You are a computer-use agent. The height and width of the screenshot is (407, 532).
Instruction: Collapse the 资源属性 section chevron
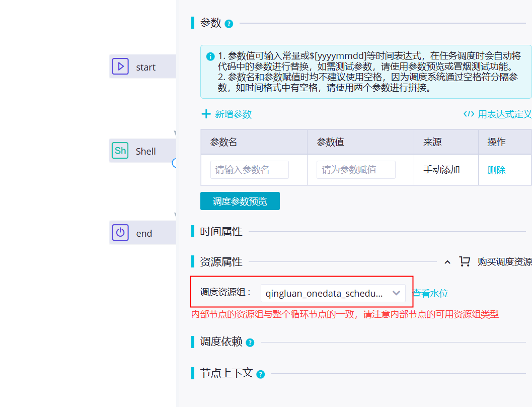pyautogui.click(x=447, y=262)
